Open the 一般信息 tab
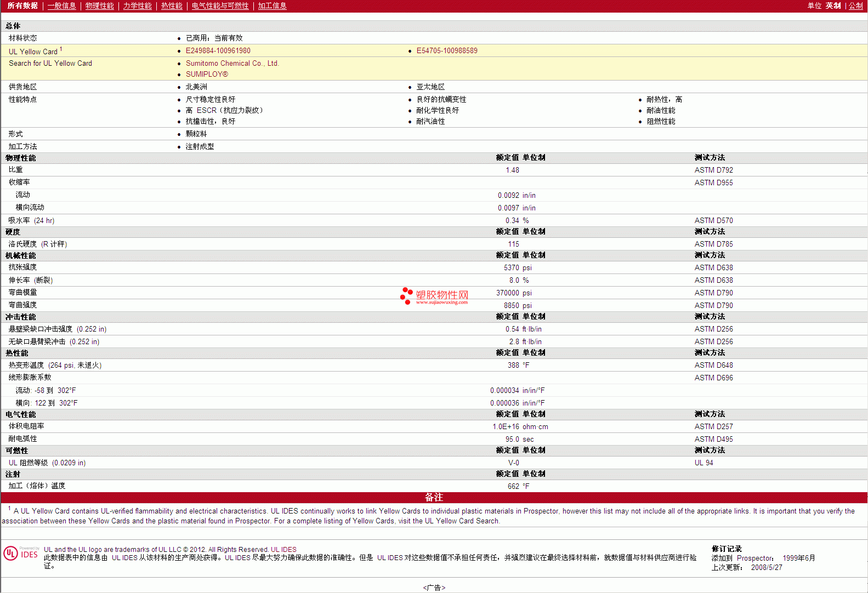This screenshot has width=868, height=593. tap(61, 5)
